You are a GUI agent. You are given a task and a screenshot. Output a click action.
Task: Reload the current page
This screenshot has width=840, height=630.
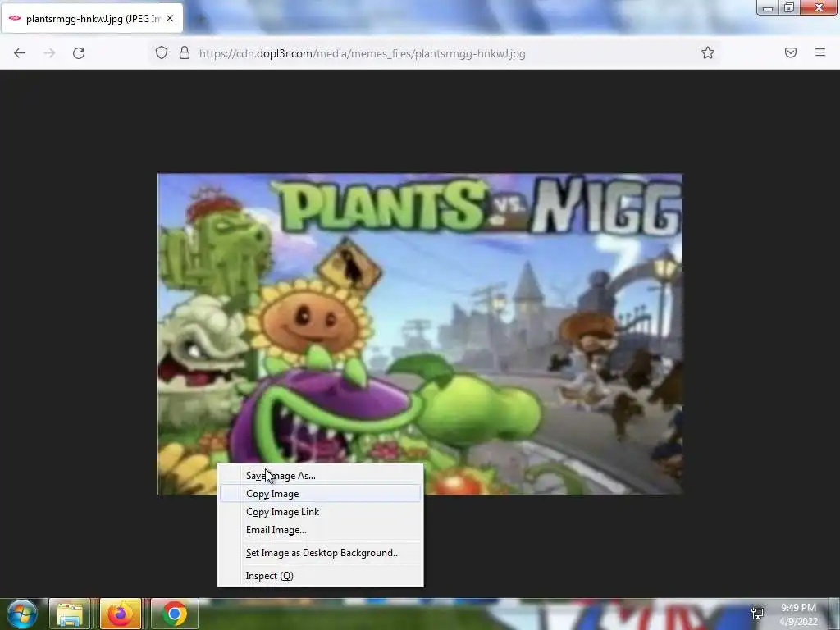(x=79, y=53)
